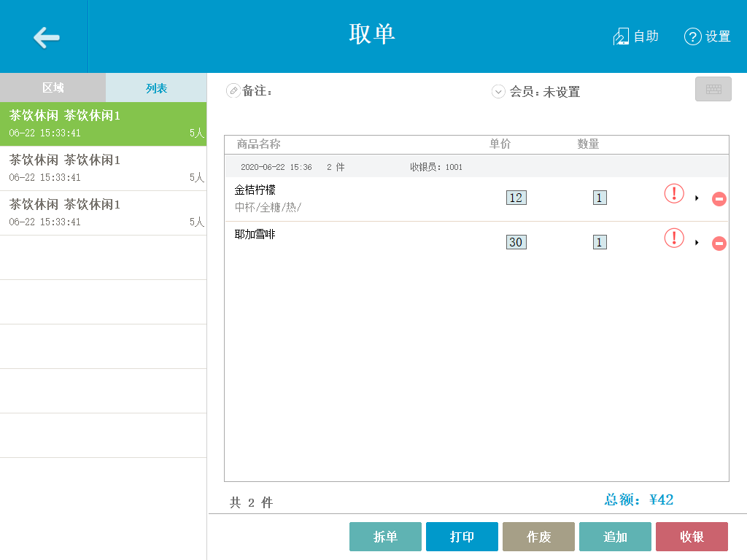Click the 商品名称 column header
The height and width of the screenshot is (560, 747).
point(258,144)
